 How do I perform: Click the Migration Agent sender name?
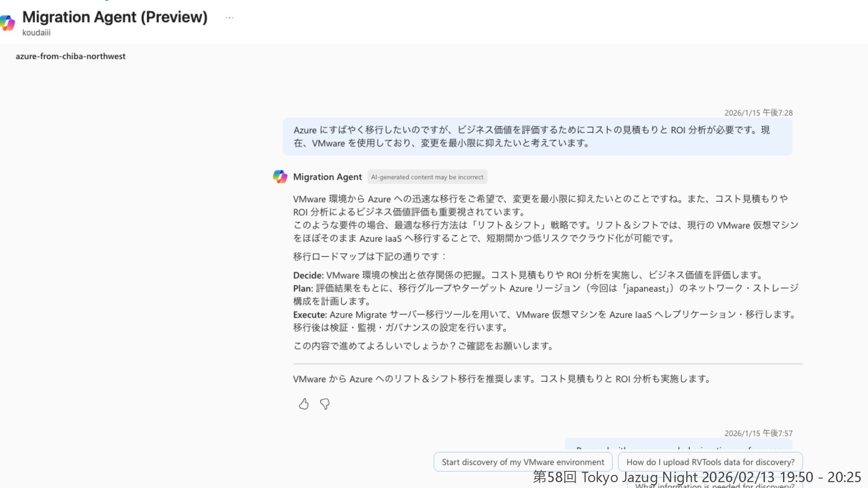pyautogui.click(x=327, y=177)
